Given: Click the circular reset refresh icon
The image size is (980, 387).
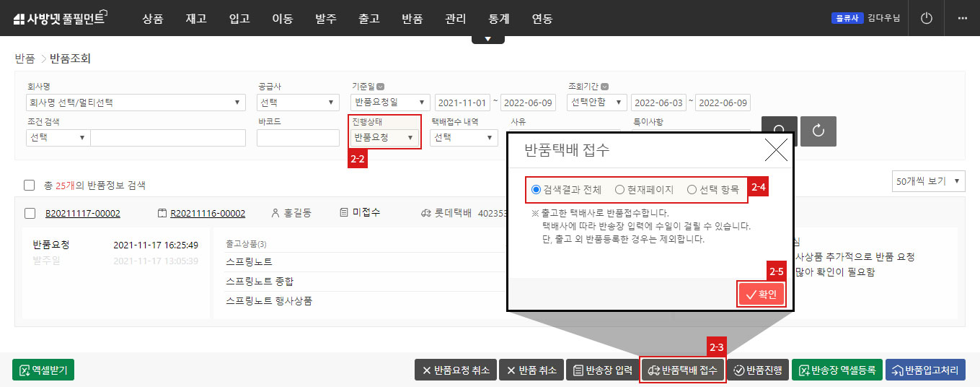Looking at the screenshot, I should coord(818,131).
